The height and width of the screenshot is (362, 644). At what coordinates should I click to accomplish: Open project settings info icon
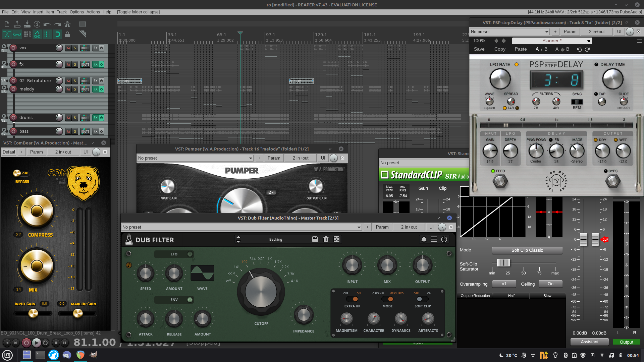coord(37,24)
